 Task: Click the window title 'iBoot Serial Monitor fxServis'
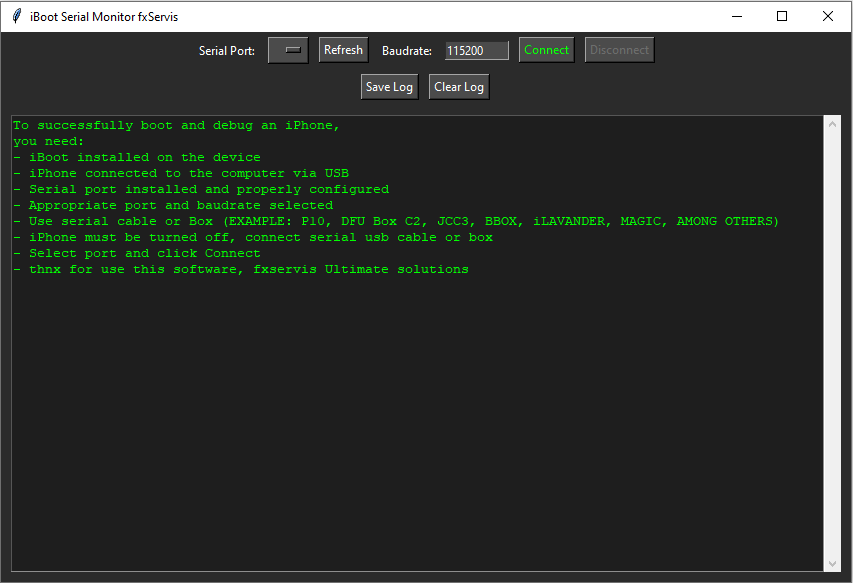104,17
